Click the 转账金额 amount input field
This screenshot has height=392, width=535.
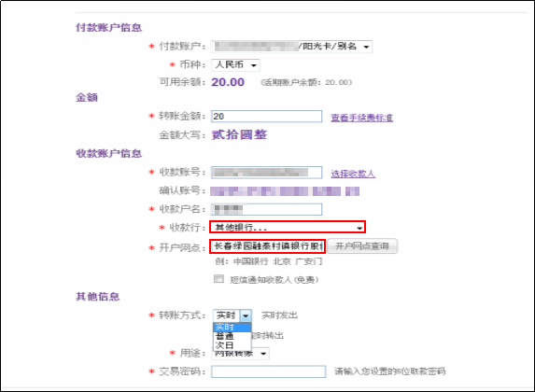click(x=266, y=117)
